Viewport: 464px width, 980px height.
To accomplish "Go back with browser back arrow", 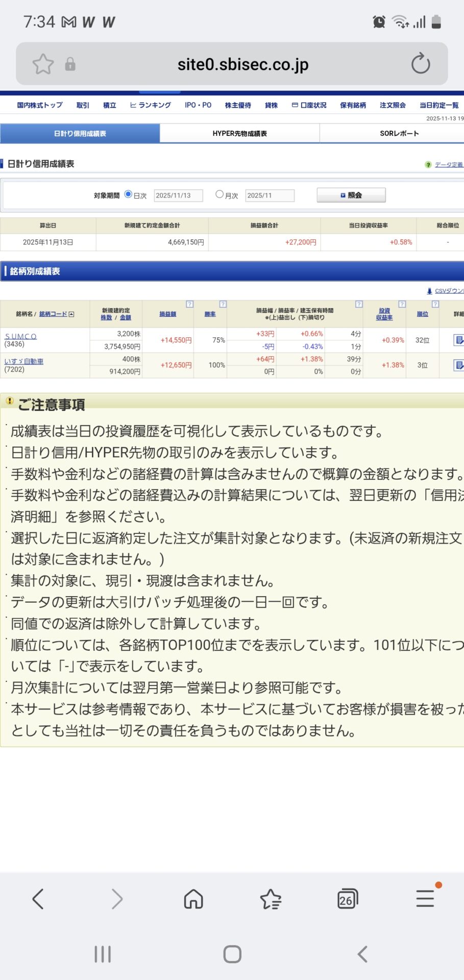I will (x=38, y=899).
